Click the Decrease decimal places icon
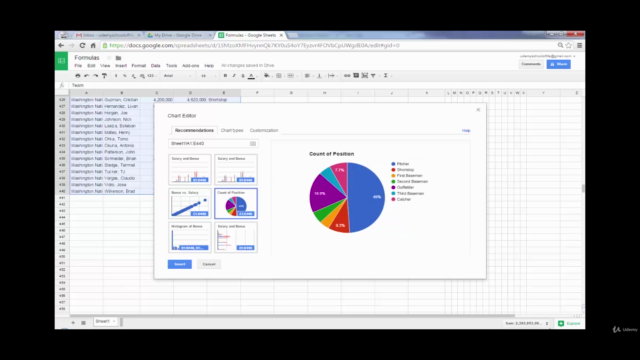 133,76
